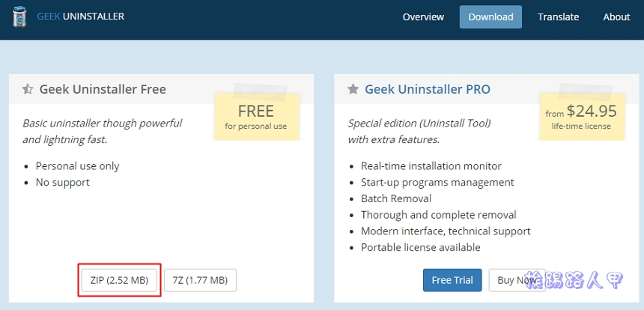Click the Geek Uninstaller Free heading
The image size is (644, 310).
point(103,89)
